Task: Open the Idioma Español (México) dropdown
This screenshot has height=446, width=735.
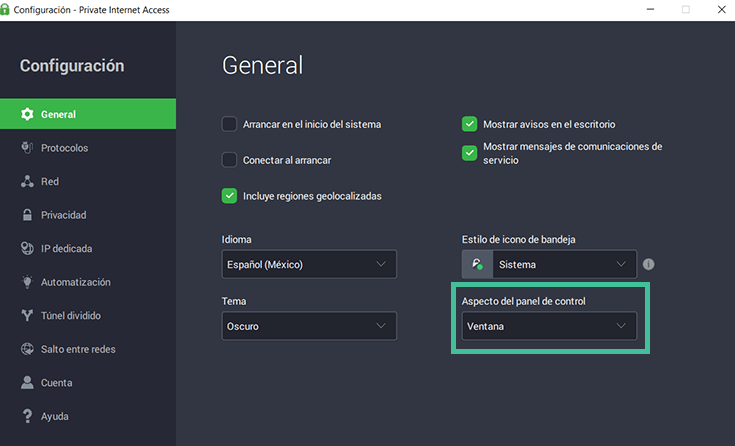Action: point(309,265)
